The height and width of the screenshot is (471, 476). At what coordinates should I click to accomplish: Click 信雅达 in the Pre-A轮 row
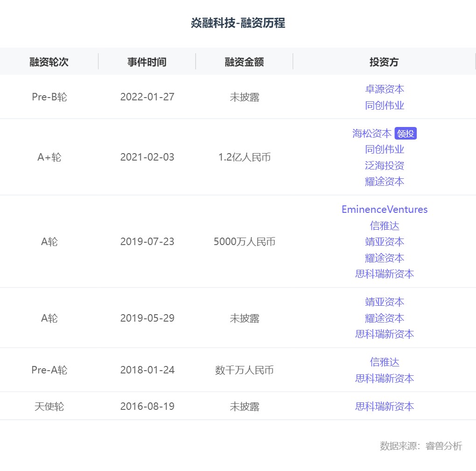coord(384,362)
